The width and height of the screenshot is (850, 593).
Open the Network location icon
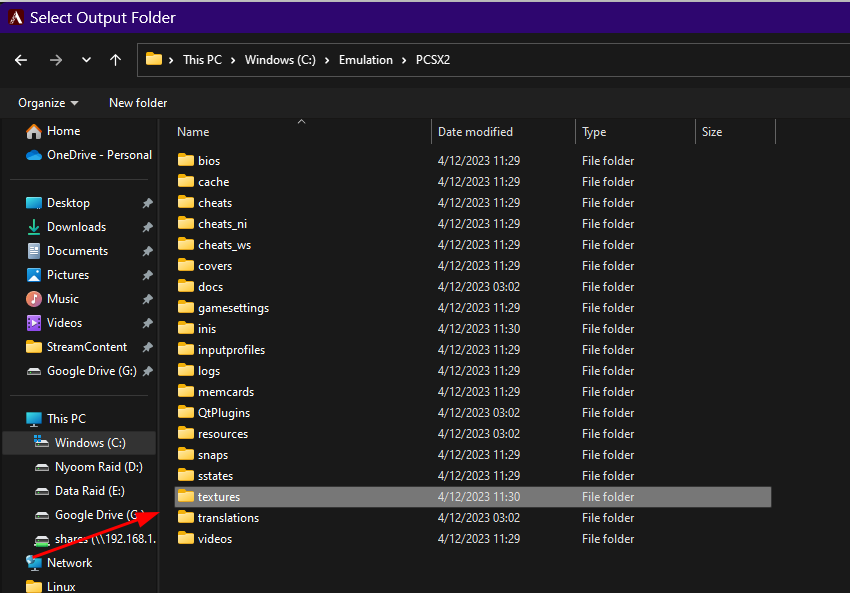click(x=34, y=563)
